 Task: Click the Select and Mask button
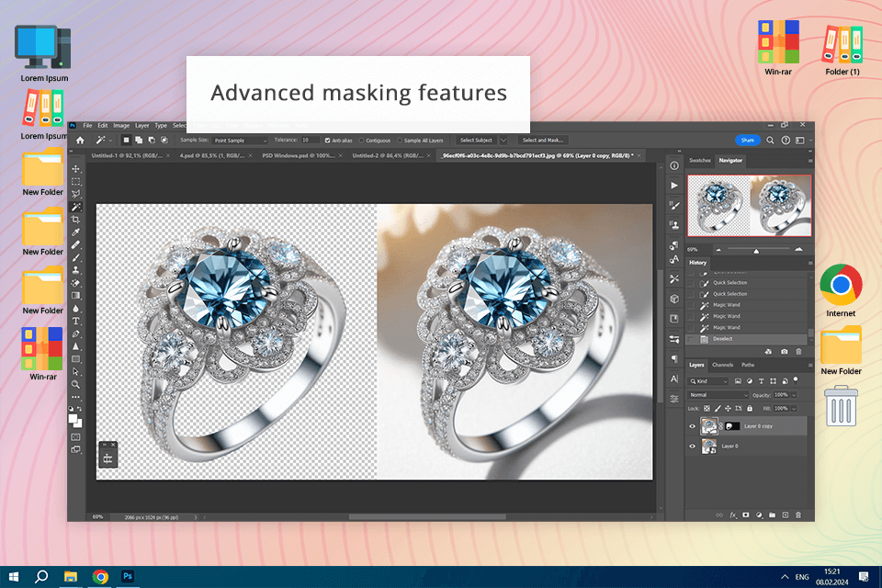point(543,140)
